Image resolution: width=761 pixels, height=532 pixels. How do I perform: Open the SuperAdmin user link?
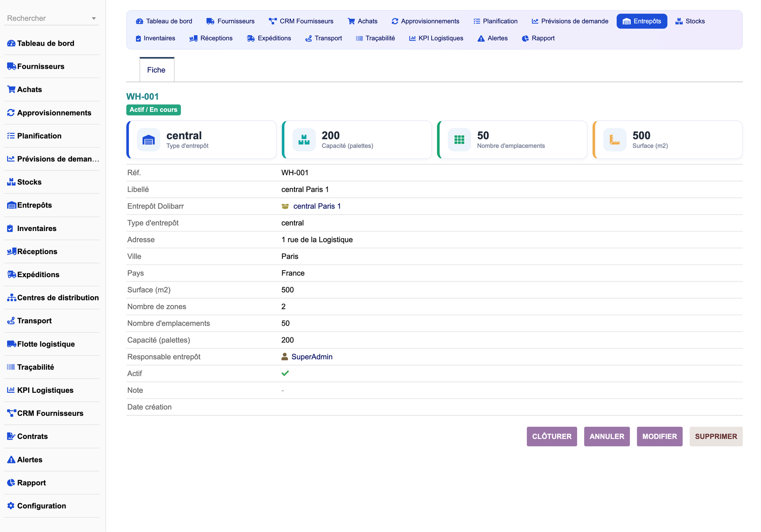312,357
